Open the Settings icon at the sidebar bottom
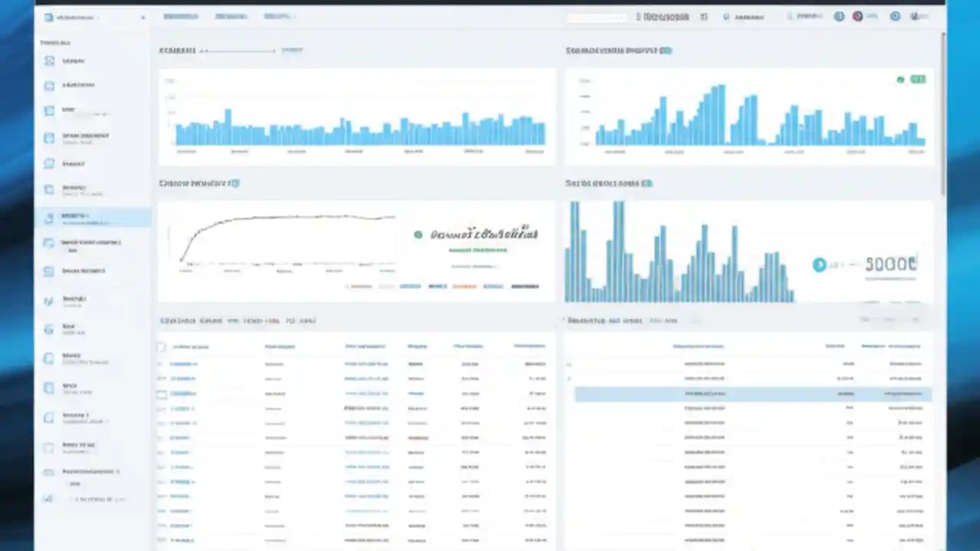The width and height of the screenshot is (980, 551). [x=48, y=499]
